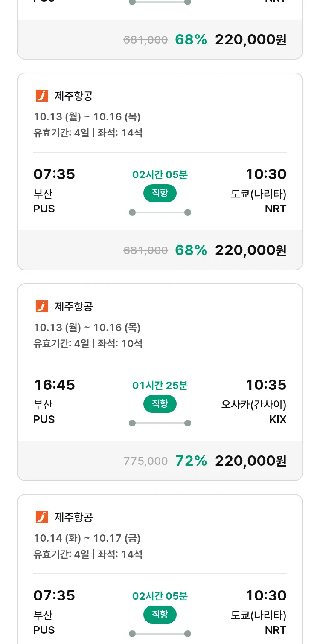
Task: Click the NRT airport code on the 10.14 flight
Action: tap(275, 630)
